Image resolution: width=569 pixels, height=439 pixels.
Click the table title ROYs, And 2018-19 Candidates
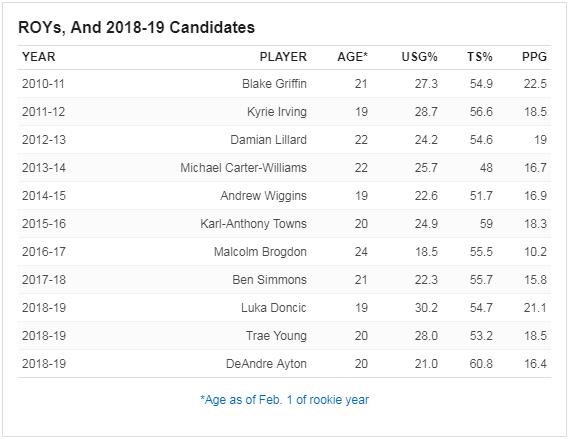tap(136, 28)
